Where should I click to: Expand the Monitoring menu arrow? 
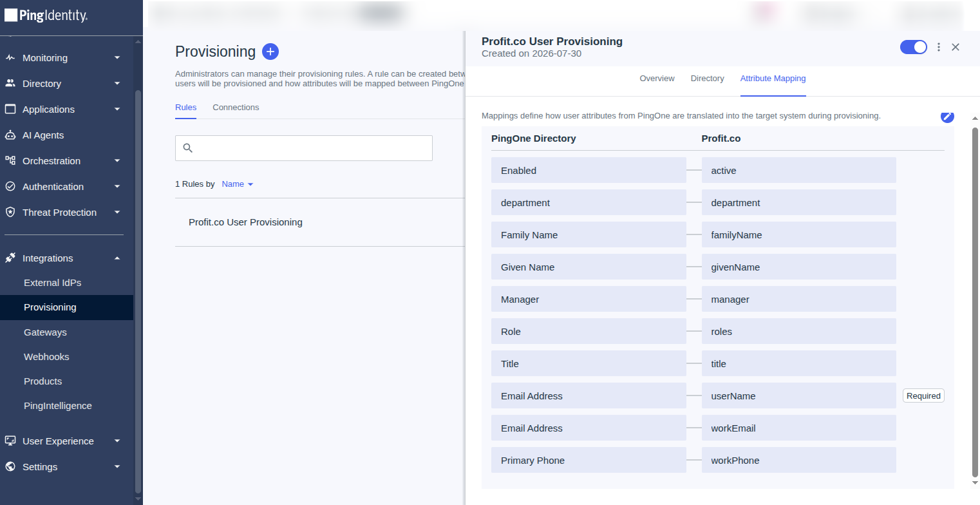point(117,58)
